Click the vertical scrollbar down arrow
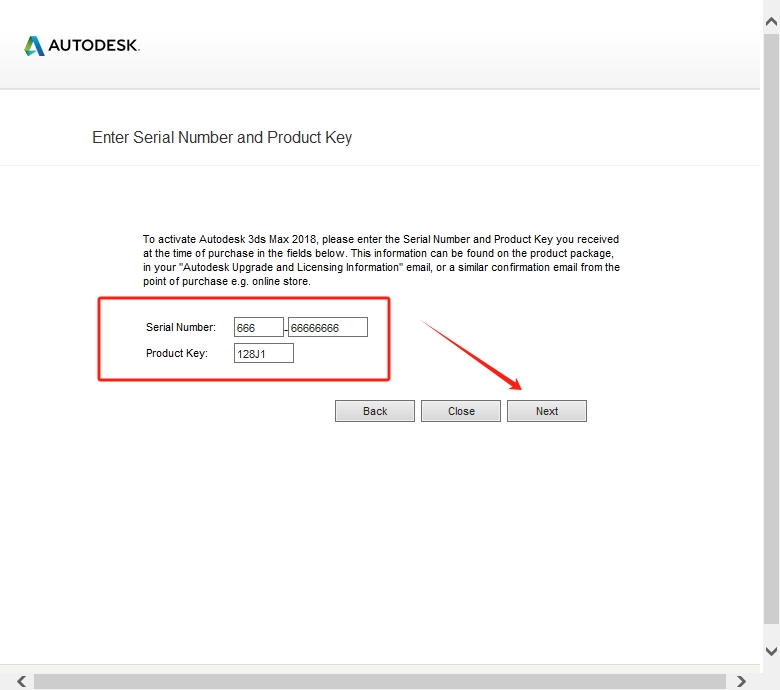Screen dimensions: 780x690 [771, 651]
